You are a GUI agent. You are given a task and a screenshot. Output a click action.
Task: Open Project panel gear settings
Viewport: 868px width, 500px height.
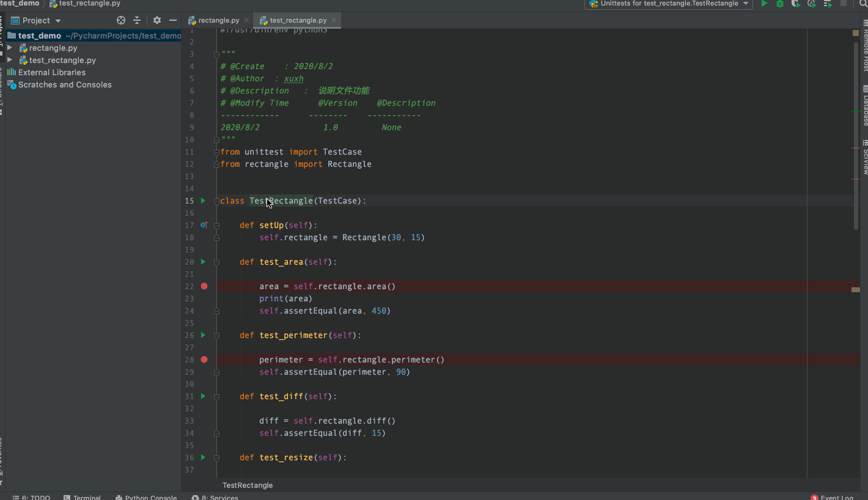point(157,20)
